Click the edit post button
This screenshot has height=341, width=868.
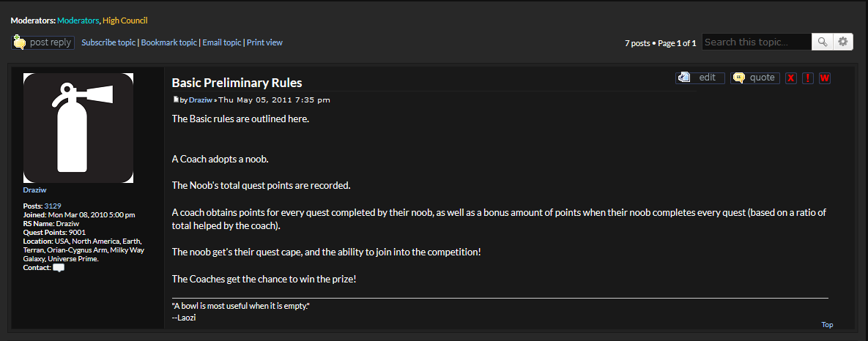(x=700, y=78)
